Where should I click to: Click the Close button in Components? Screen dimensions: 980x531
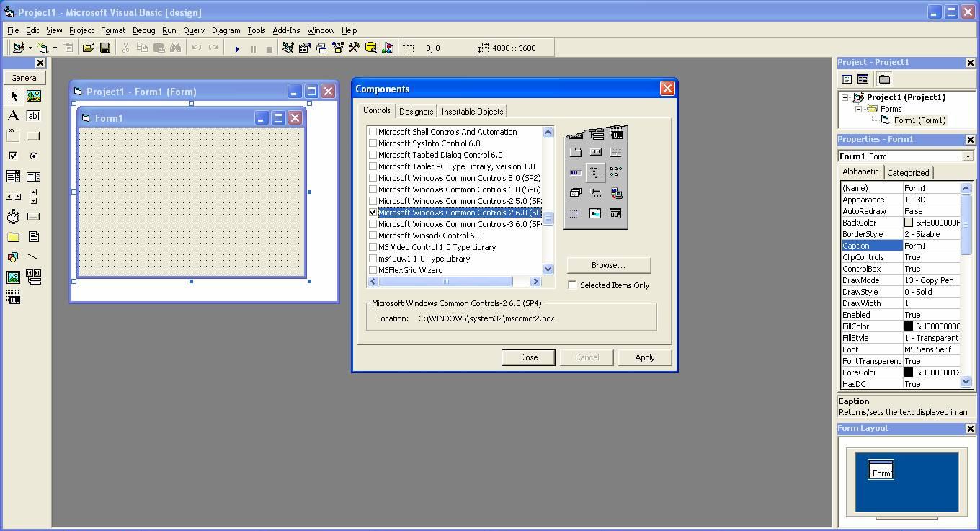(528, 357)
